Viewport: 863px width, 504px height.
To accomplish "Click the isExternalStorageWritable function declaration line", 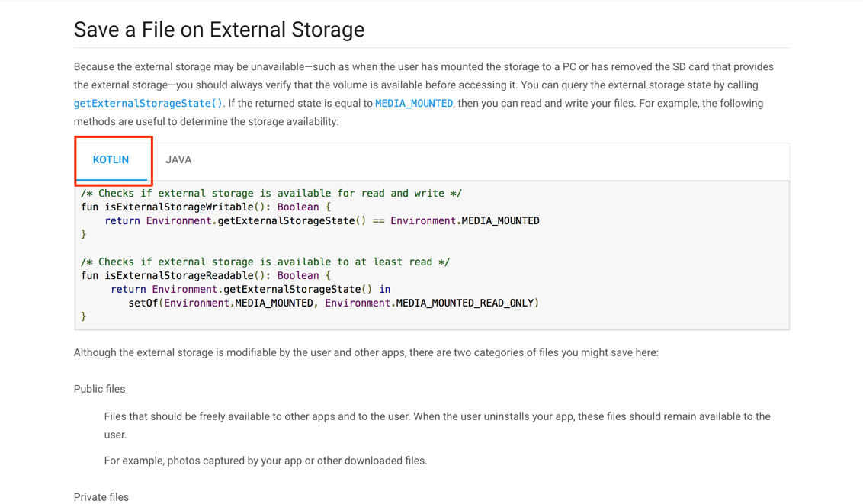I will 206,207.
